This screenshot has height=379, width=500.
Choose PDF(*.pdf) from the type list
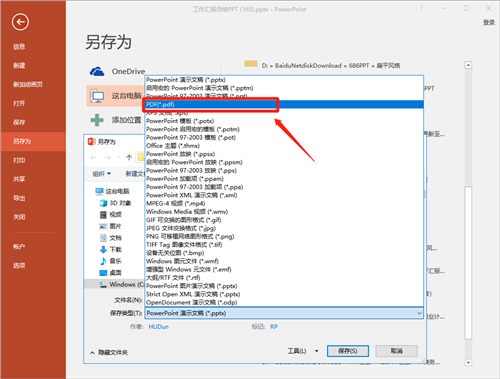coord(284,104)
